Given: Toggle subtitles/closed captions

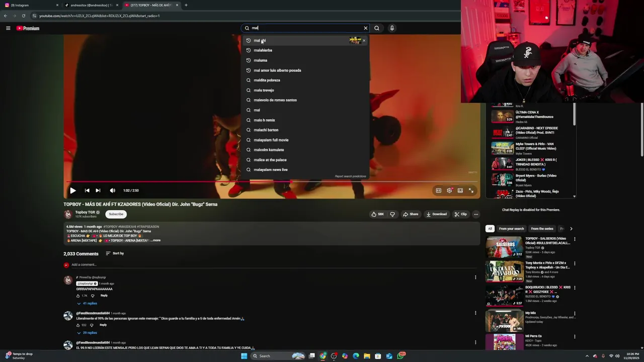Looking at the screenshot, I should [439, 191].
